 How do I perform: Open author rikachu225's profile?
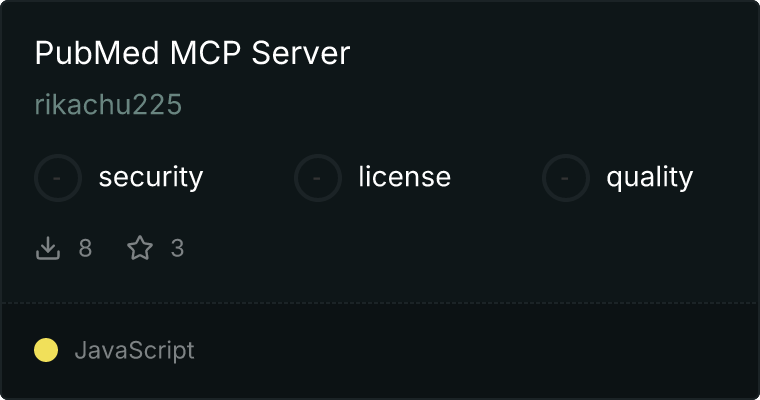(109, 104)
